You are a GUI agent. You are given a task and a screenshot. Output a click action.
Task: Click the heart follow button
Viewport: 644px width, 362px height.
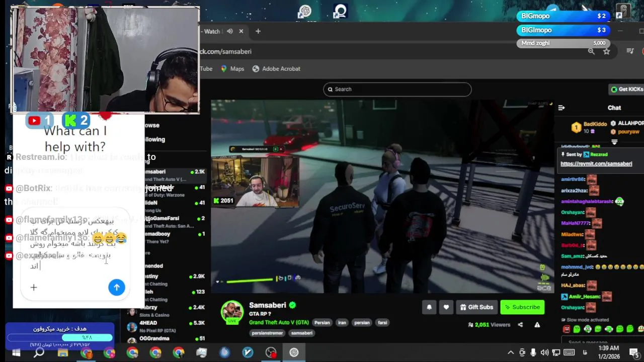(446, 307)
